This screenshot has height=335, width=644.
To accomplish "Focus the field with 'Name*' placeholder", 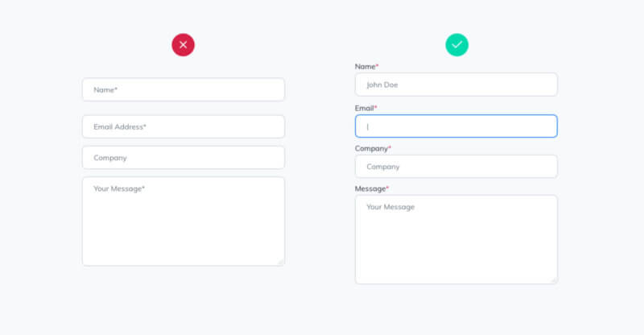I will pyautogui.click(x=184, y=89).
